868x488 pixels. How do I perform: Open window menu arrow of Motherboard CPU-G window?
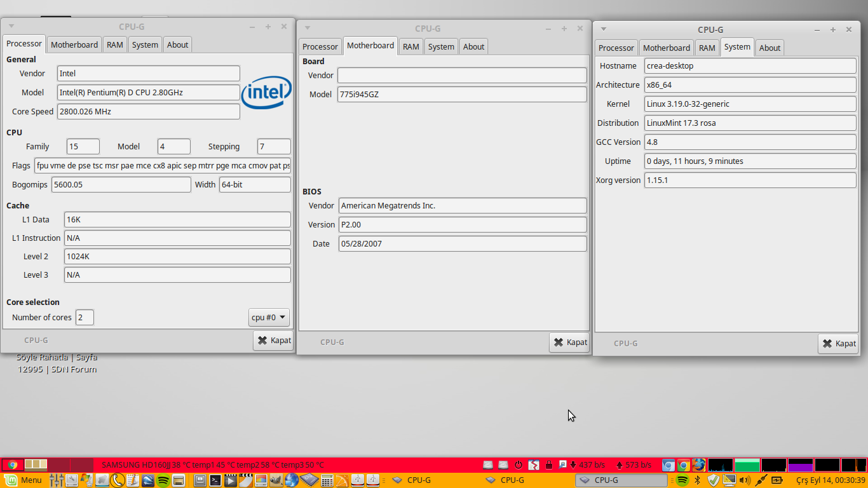pos(308,28)
